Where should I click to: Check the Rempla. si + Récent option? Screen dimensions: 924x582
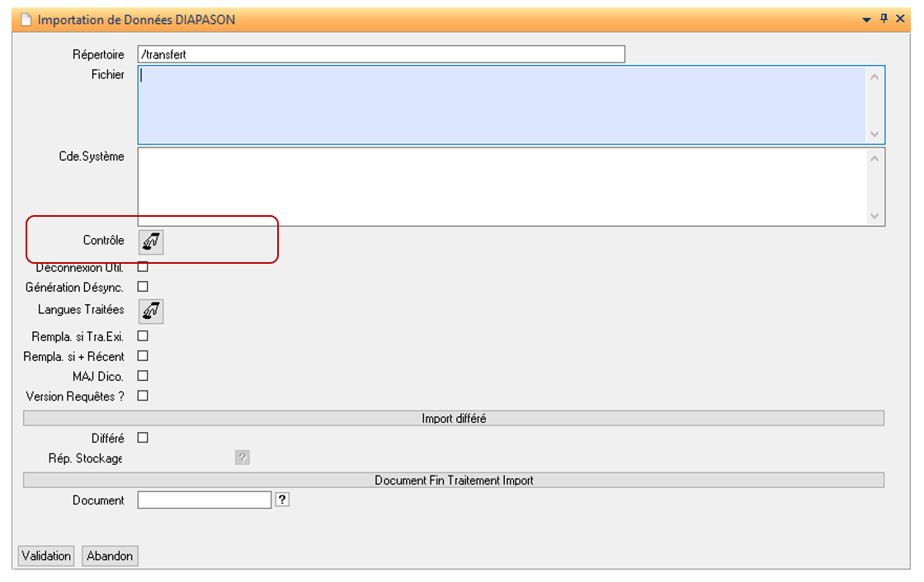point(143,356)
